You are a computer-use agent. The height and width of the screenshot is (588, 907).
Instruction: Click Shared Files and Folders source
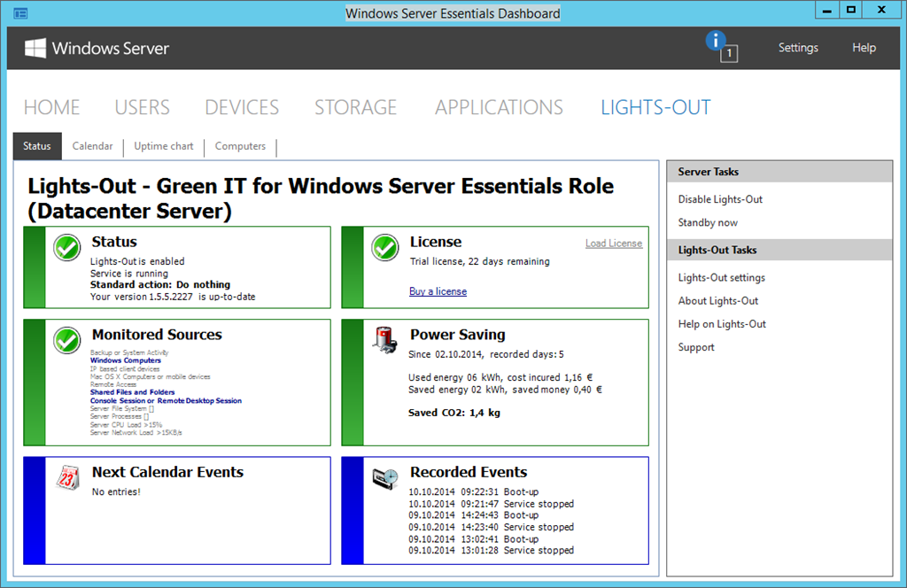pyautogui.click(x=133, y=392)
